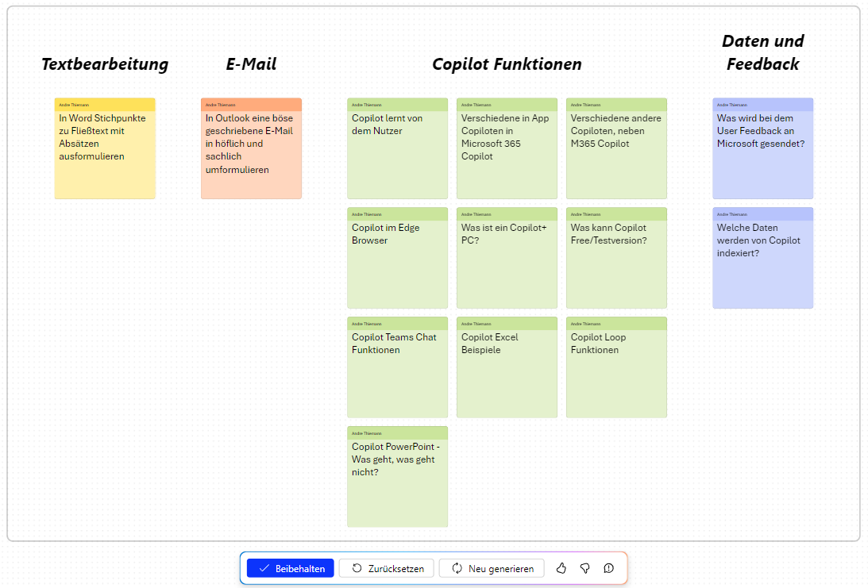The image size is (868, 588).
Task: Select the 'Copilot Loop Funktionen' sticky note
Action: tap(616, 367)
